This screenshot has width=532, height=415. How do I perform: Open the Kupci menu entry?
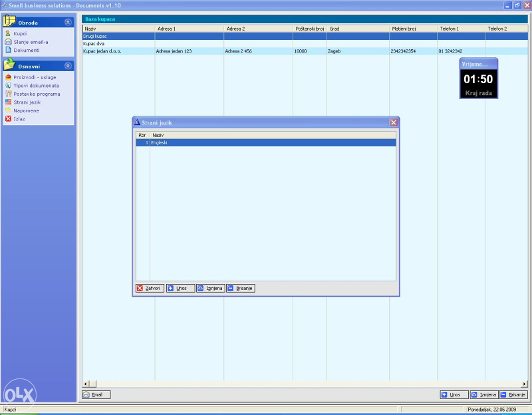(x=20, y=34)
